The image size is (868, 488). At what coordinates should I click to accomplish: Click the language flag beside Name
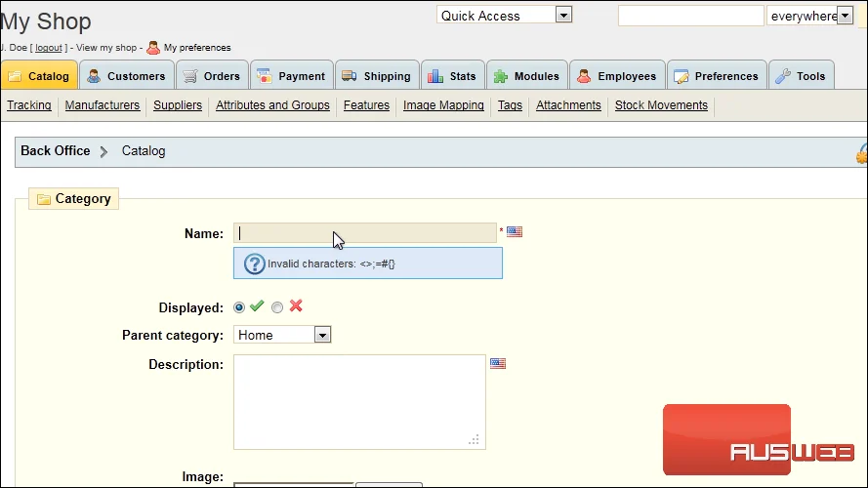point(515,232)
